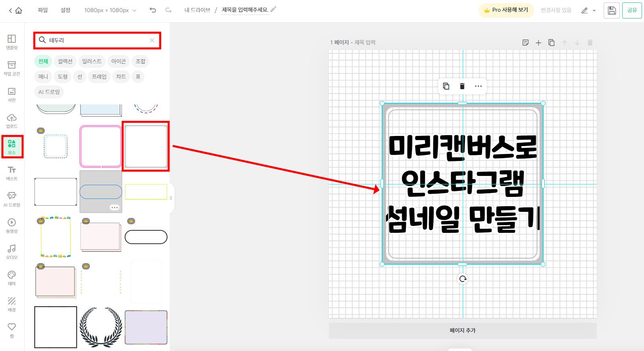Click 페이지 추가 button

[x=462, y=330]
